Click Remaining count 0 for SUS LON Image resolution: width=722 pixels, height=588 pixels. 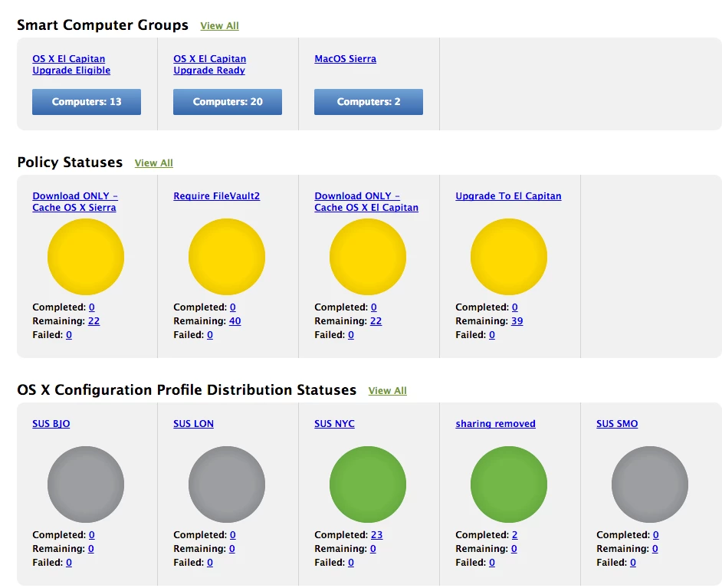point(231,549)
